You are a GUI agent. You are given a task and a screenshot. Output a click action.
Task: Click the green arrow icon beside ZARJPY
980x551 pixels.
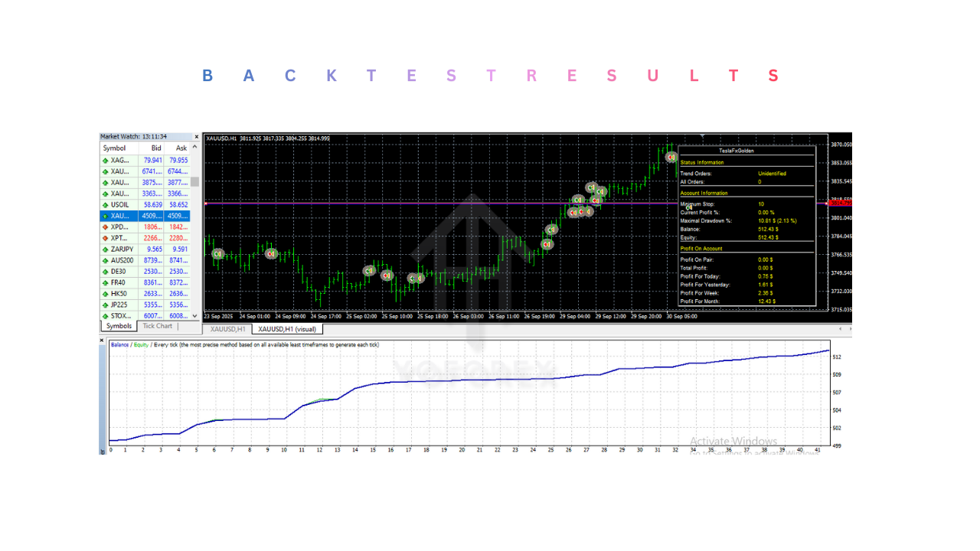[105, 249]
